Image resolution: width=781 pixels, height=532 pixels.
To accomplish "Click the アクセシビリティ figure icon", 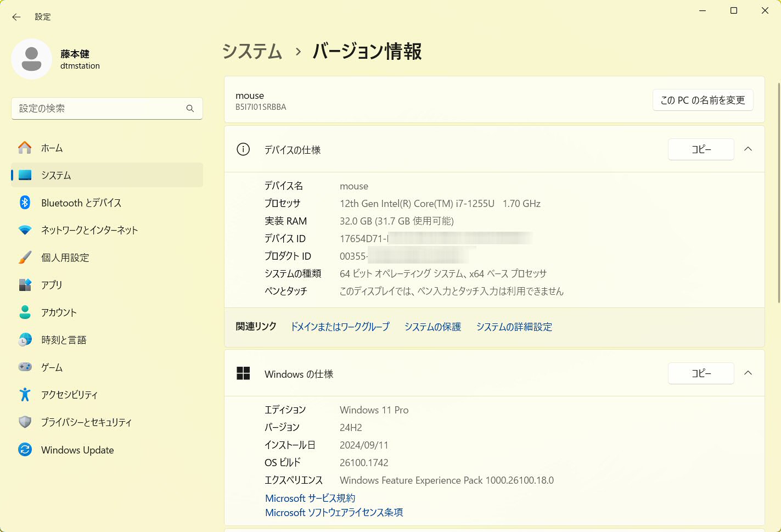I will pos(25,395).
